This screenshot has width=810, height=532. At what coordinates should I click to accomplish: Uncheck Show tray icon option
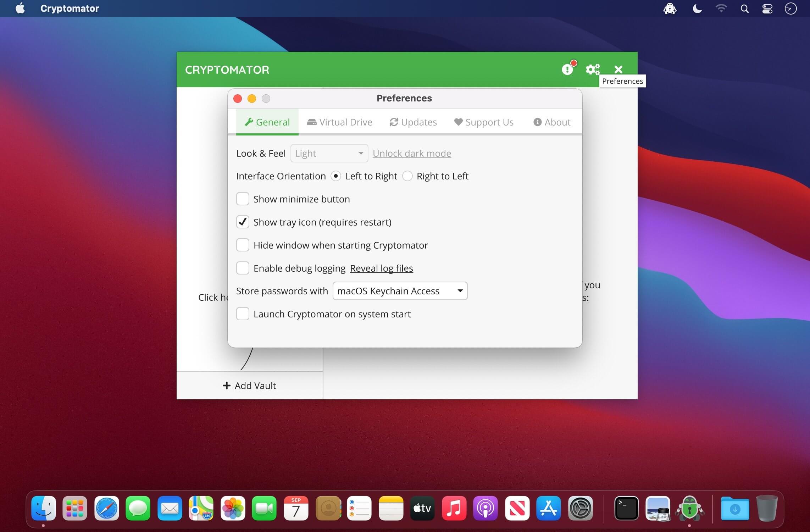pos(243,222)
